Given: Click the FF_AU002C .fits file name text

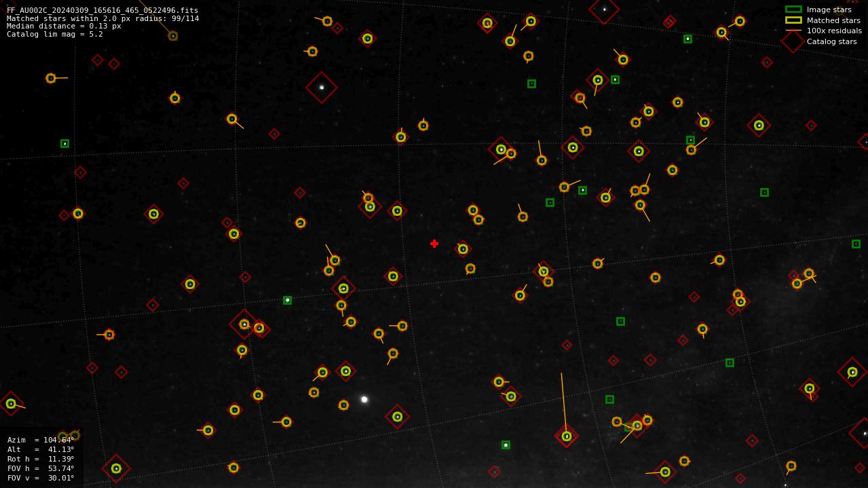Looking at the screenshot, I should (102, 10).
